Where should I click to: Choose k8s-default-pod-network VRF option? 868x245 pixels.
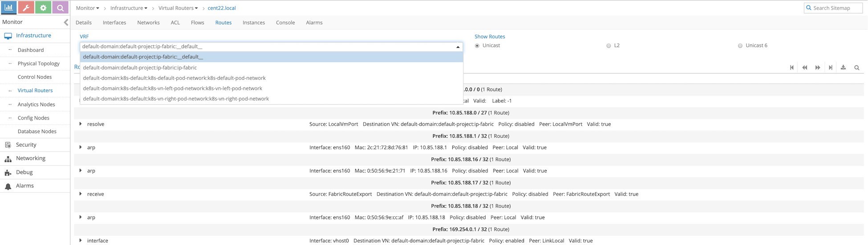point(272,78)
